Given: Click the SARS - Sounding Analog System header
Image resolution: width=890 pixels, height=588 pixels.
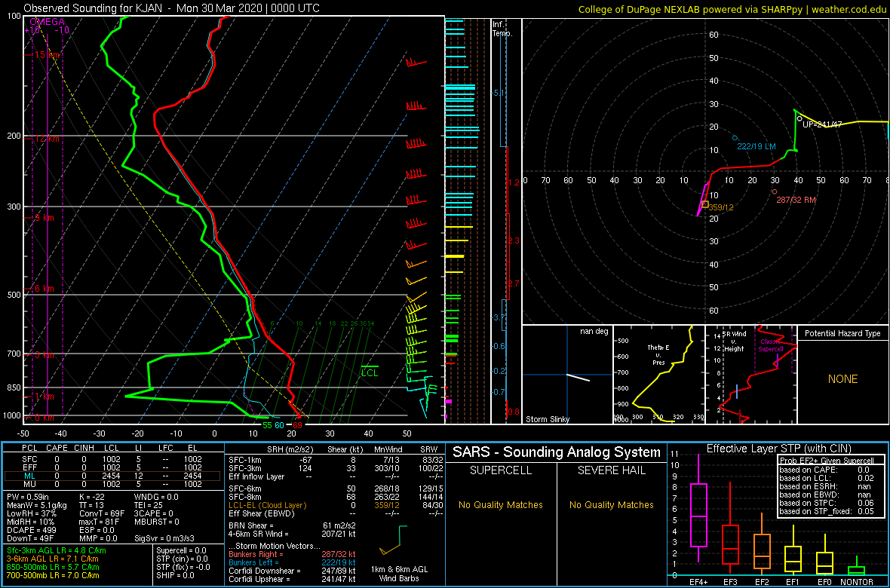Looking at the screenshot, I should [557, 452].
